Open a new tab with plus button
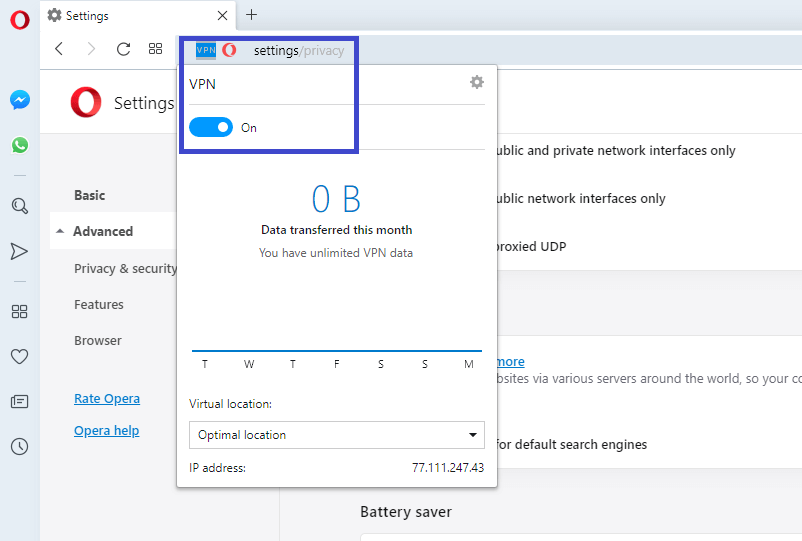Image resolution: width=802 pixels, height=541 pixels. click(x=251, y=15)
